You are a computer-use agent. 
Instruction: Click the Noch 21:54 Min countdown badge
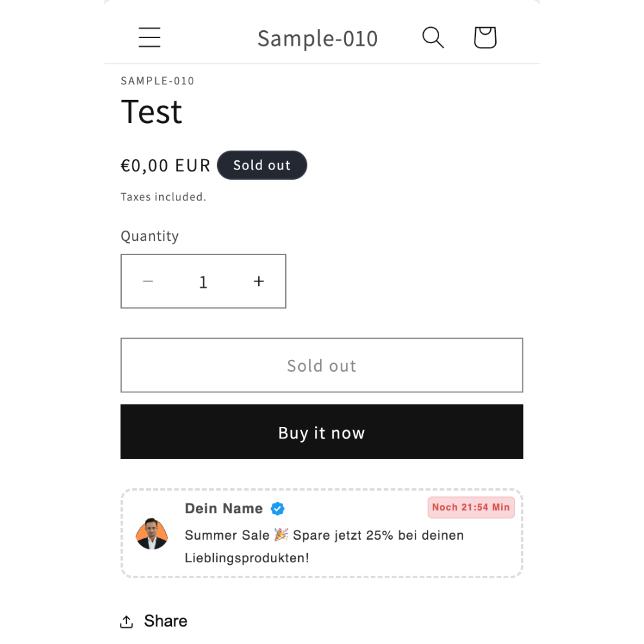pyautogui.click(x=471, y=507)
